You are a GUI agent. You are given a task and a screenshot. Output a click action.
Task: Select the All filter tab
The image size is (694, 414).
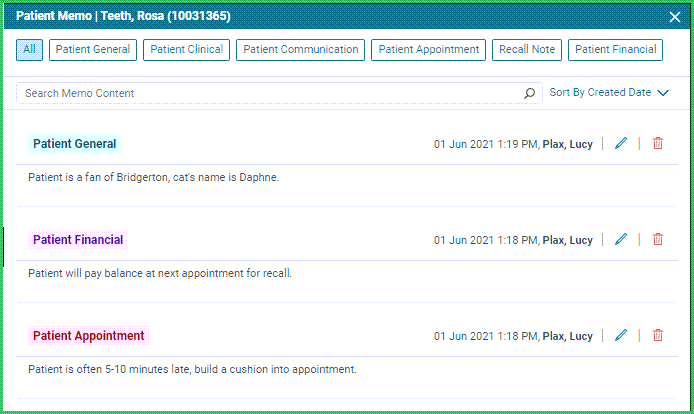click(29, 50)
